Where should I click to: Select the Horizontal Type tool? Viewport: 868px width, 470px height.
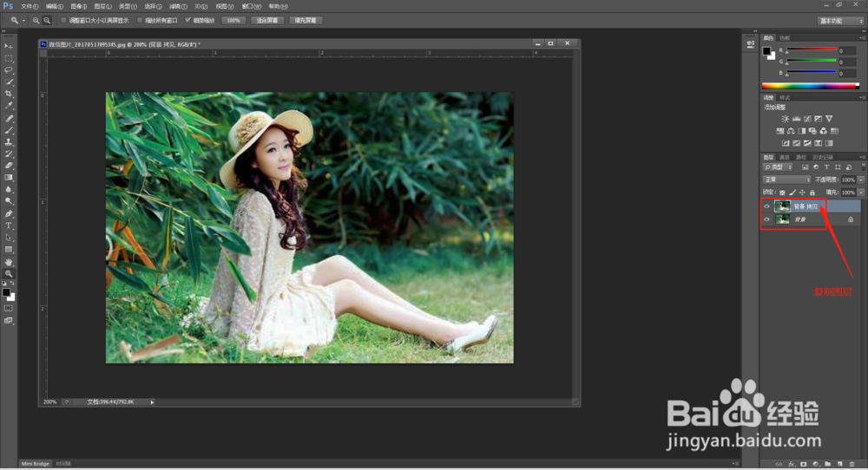coord(9,225)
